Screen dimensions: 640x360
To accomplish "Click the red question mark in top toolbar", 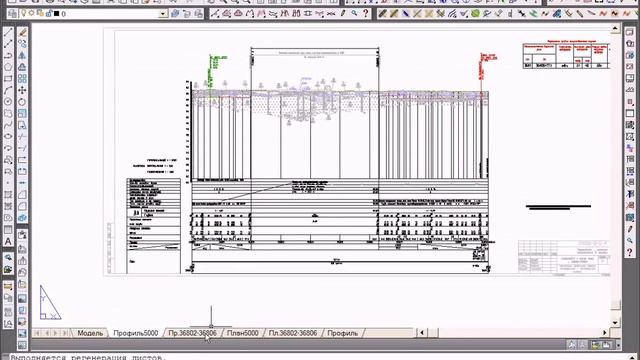I will pos(366,14).
